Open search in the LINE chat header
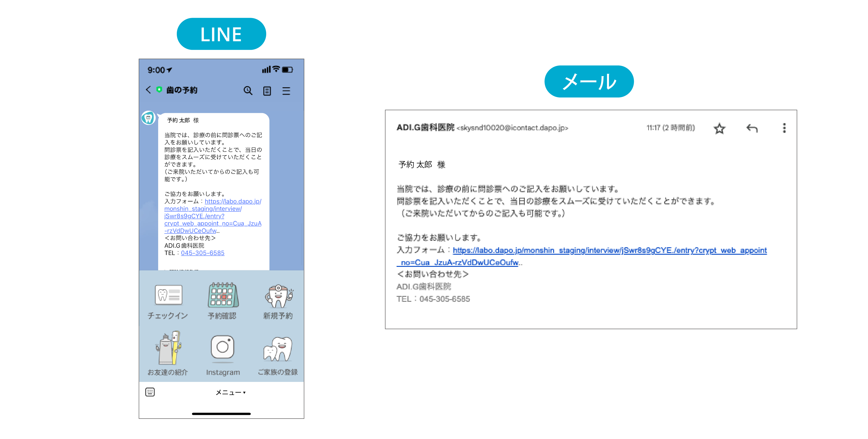This screenshot has width=868, height=439. (x=248, y=90)
